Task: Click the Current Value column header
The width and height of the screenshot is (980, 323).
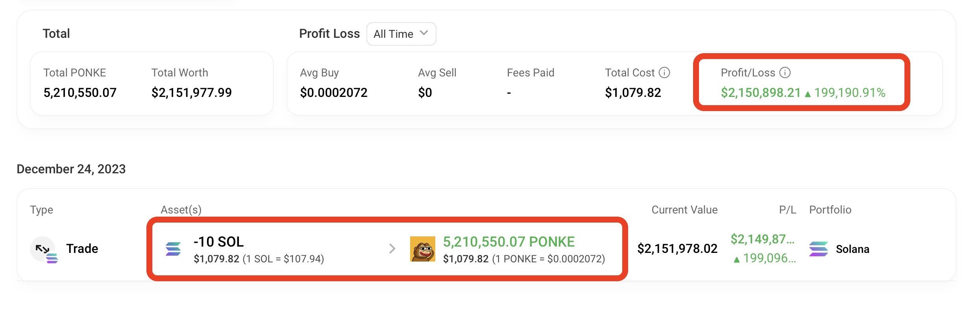Action: [x=684, y=210]
